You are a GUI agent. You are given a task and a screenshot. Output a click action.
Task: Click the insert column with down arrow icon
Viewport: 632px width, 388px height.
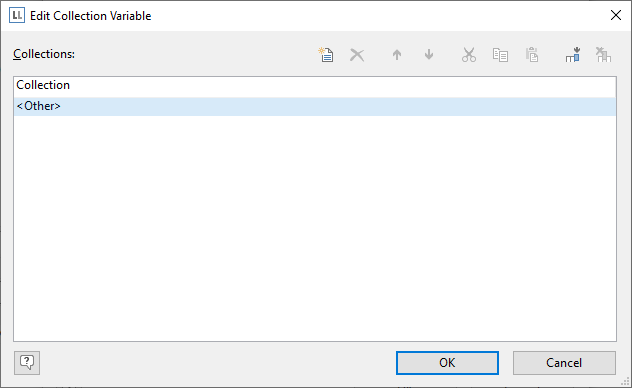(x=572, y=55)
